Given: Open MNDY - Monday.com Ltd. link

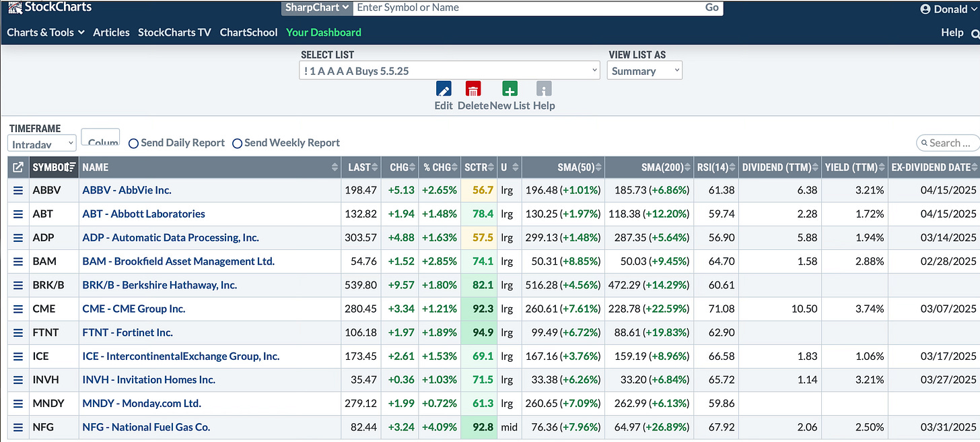Looking at the screenshot, I should 141,404.
